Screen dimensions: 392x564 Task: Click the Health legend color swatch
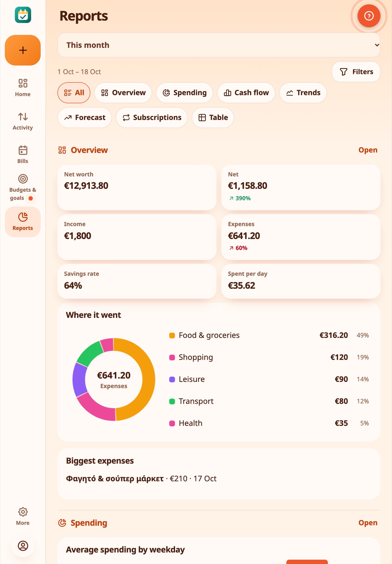tap(172, 424)
